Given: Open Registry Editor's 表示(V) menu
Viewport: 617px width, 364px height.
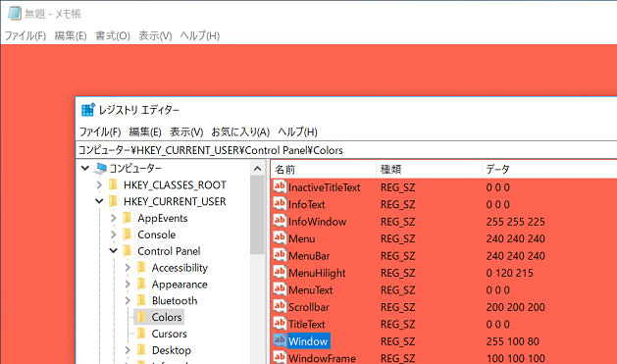Looking at the screenshot, I should coord(186,131).
